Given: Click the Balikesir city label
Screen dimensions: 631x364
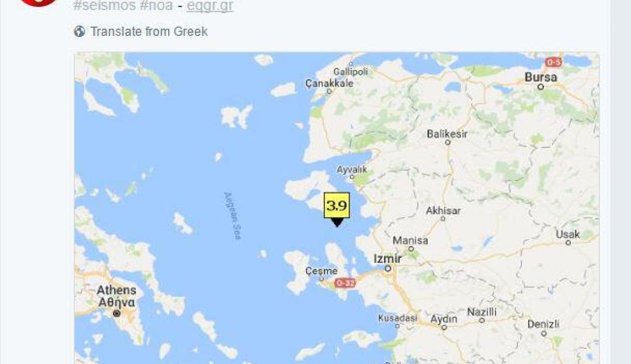Looking at the screenshot, I should (447, 134).
